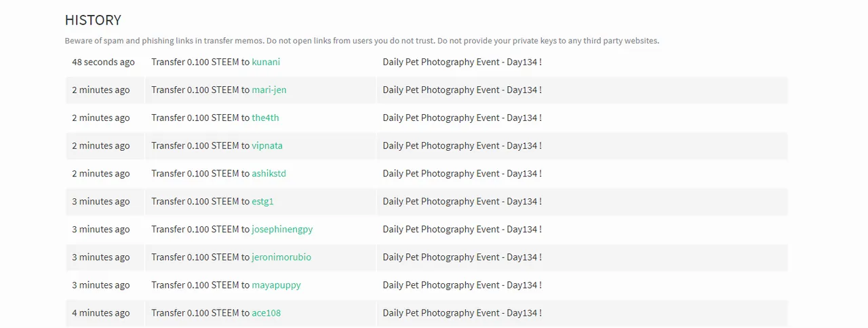
Task: Select the memo in the jeronimorubio row
Action: [x=462, y=257]
